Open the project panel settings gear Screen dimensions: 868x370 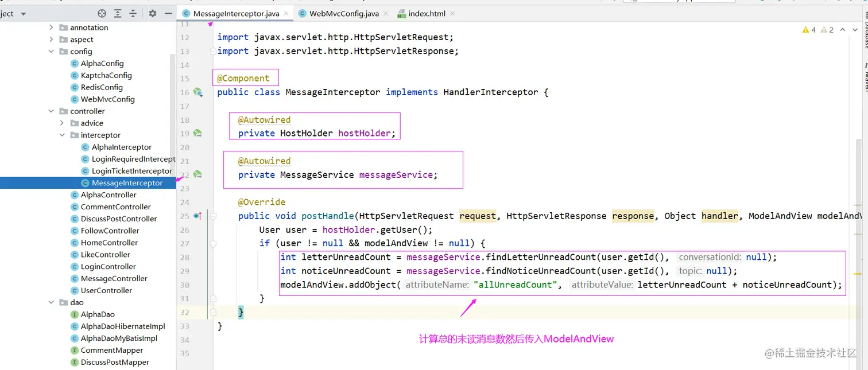[152, 13]
